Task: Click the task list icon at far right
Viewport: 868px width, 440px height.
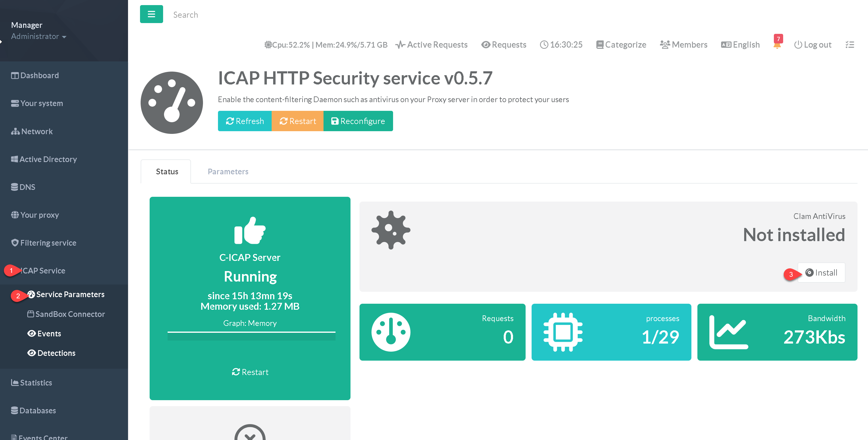Action: (x=849, y=45)
